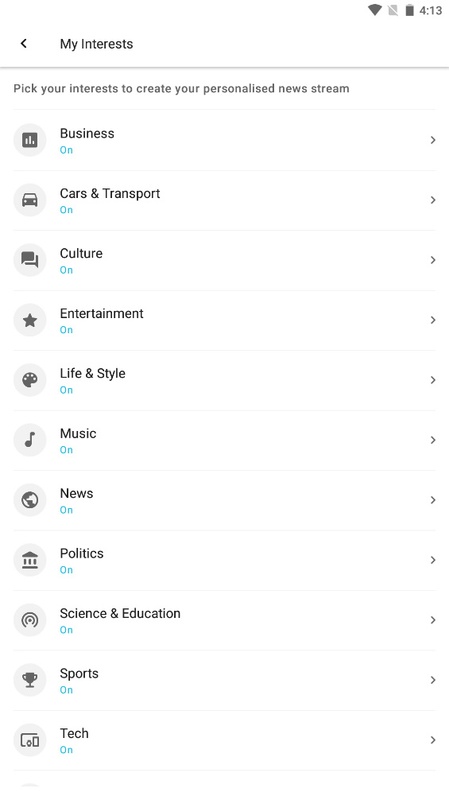Tap the Cars & Transport car icon
449x800 pixels.
point(30,200)
